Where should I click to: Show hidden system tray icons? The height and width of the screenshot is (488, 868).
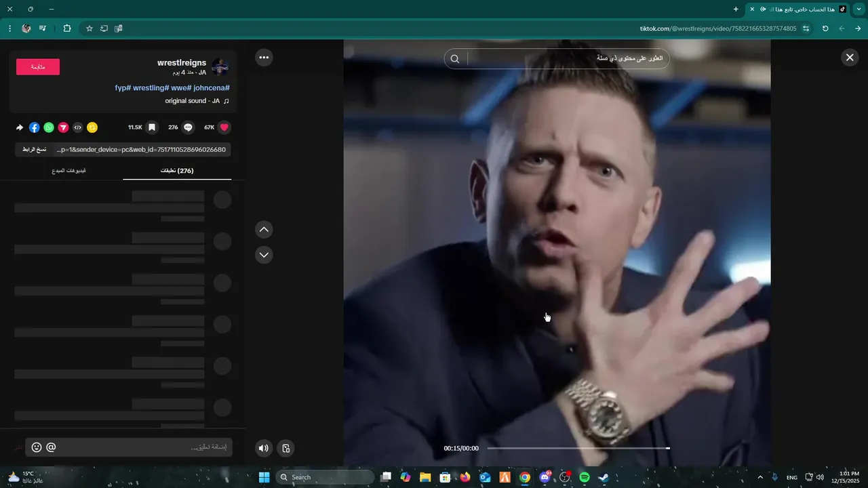click(x=759, y=477)
